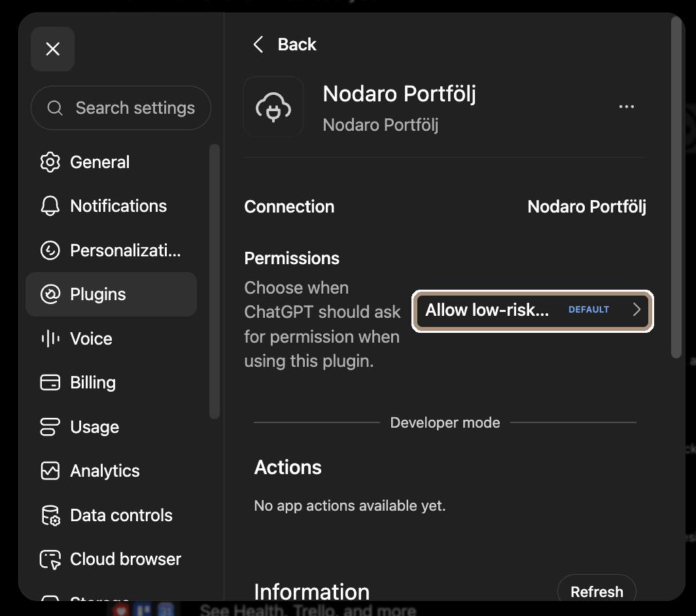The image size is (696, 616).
Task: Click the back chevron arrow icon
Action: click(x=258, y=44)
